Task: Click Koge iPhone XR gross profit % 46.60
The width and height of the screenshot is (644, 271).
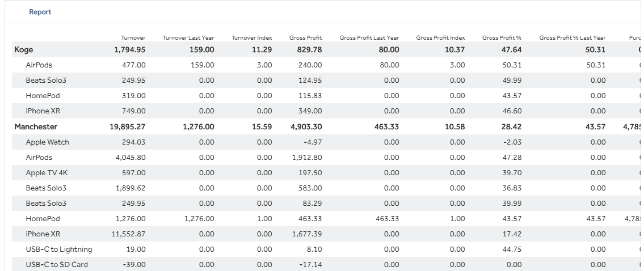Action: (x=512, y=111)
